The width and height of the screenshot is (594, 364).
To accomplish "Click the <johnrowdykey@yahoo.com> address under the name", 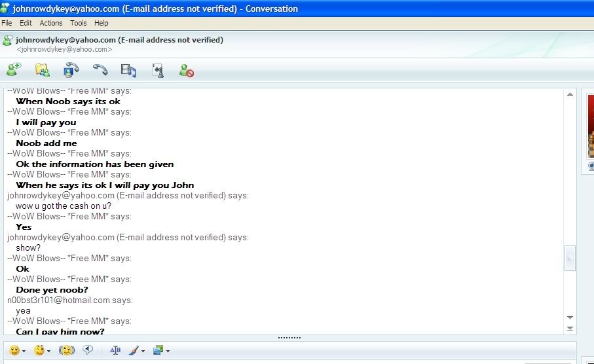I will pyautogui.click(x=64, y=49).
